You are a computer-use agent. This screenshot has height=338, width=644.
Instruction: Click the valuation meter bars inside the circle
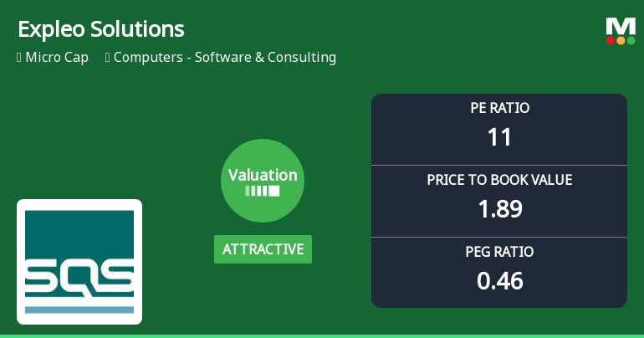(263, 191)
